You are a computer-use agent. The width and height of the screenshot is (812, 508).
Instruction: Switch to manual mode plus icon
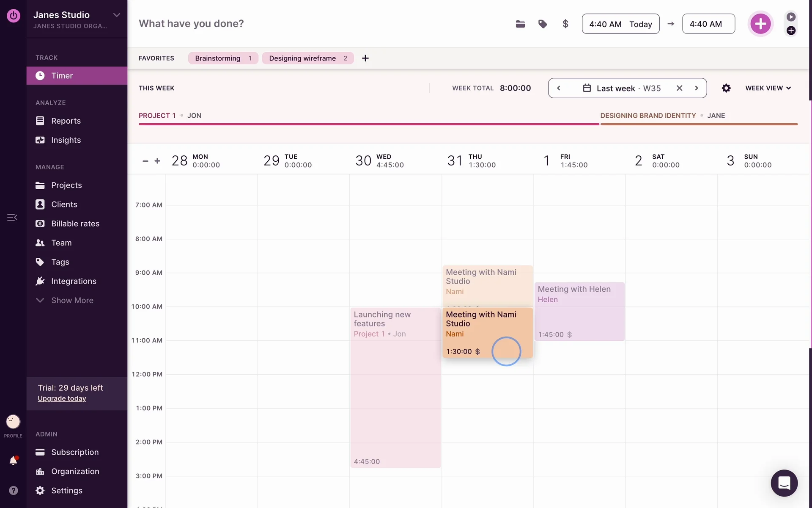pyautogui.click(x=791, y=30)
